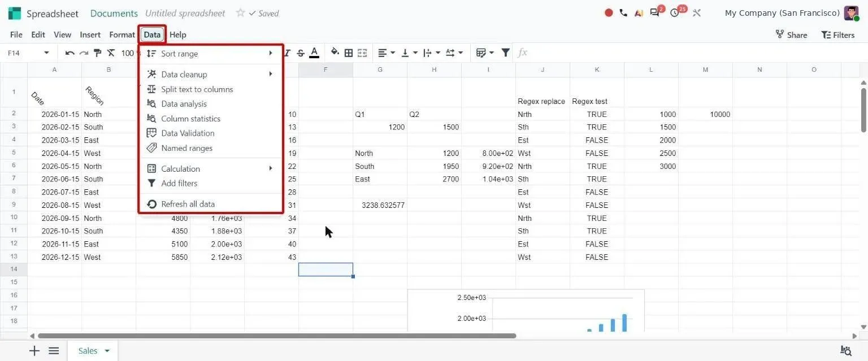Expand the Data cleanup submenu

point(210,74)
